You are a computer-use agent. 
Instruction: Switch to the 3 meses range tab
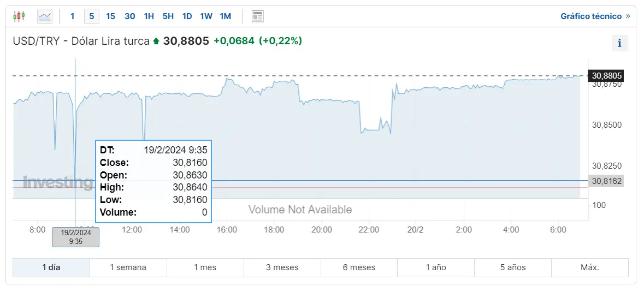click(282, 267)
